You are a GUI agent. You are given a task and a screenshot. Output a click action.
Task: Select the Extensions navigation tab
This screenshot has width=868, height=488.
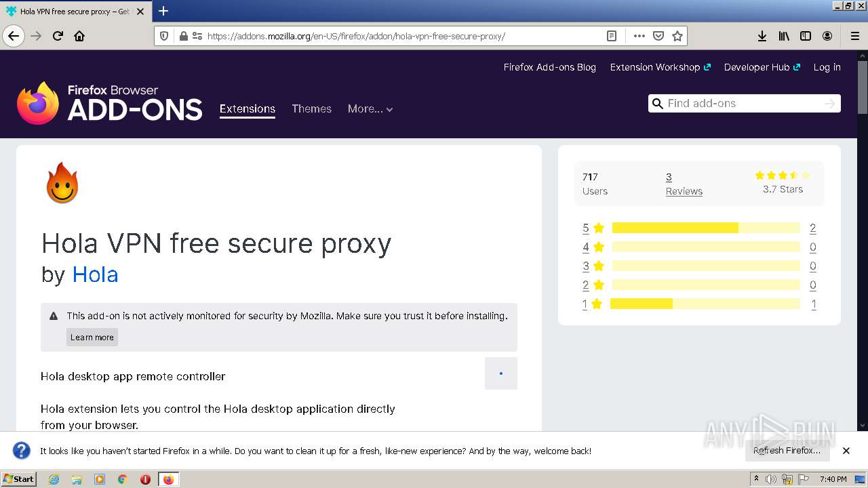coord(248,109)
